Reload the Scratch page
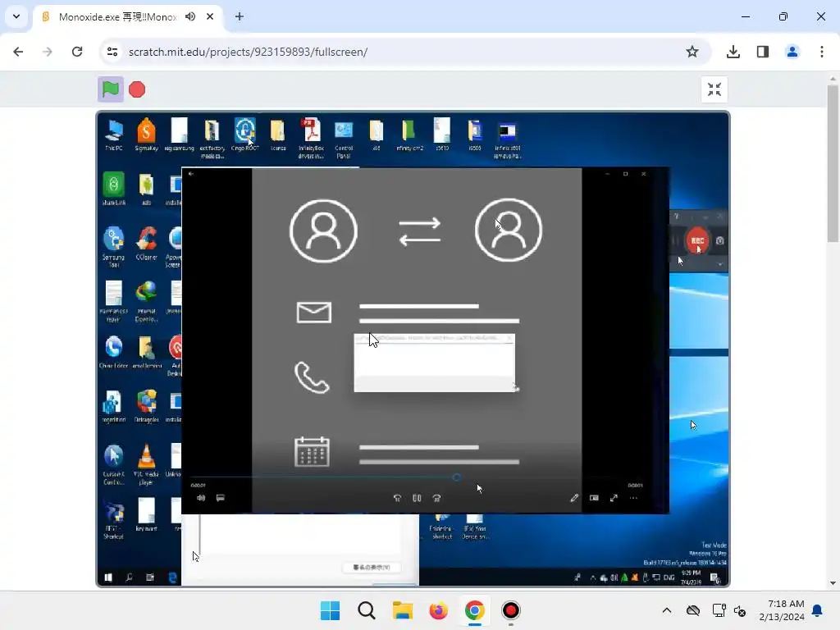Screen dimensions: 840x630 click(77, 52)
